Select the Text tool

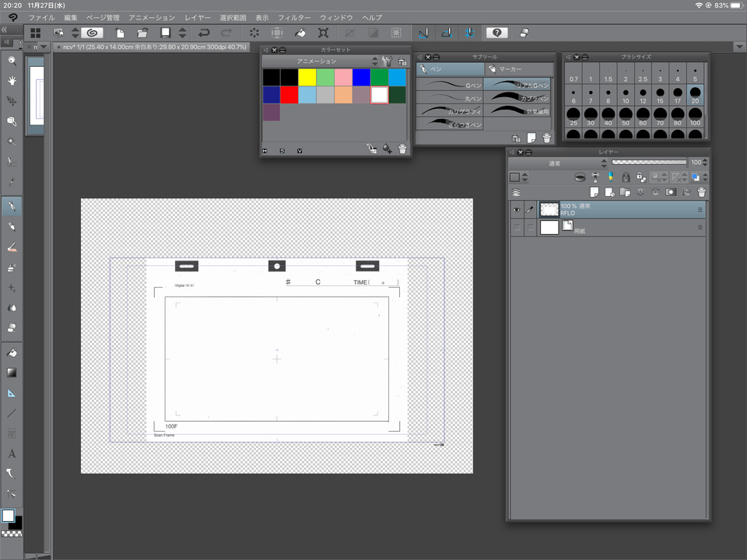(12, 453)
